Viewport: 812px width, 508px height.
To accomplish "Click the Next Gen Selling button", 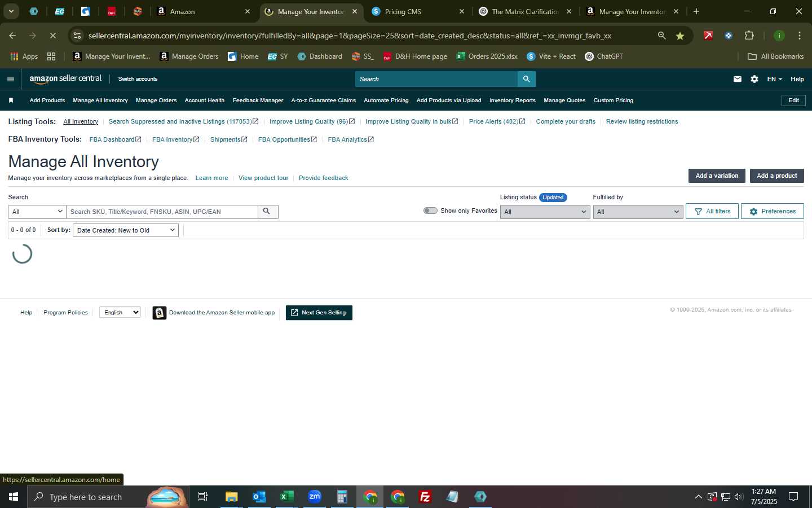I will pos(319,313).
